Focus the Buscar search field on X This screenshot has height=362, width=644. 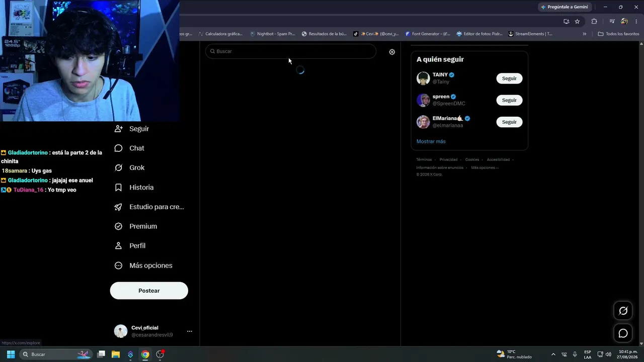click(x=291, y=51)
